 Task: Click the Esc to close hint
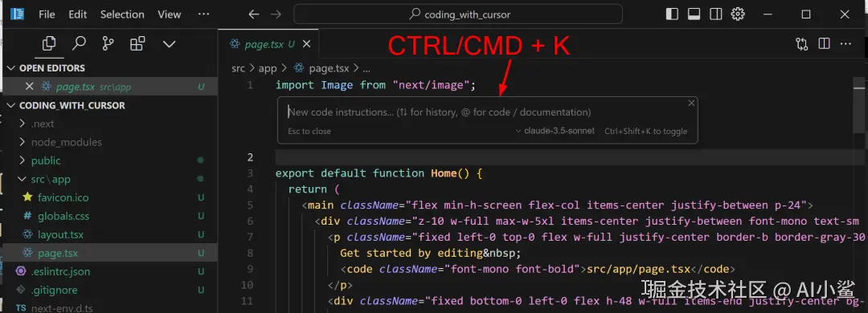pyautogui.click(x=309, y=131)
